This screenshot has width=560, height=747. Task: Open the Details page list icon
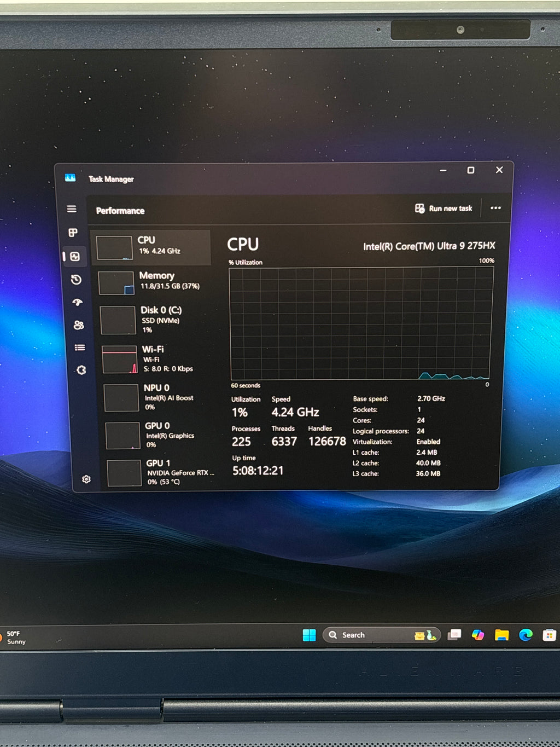point(80,348)
